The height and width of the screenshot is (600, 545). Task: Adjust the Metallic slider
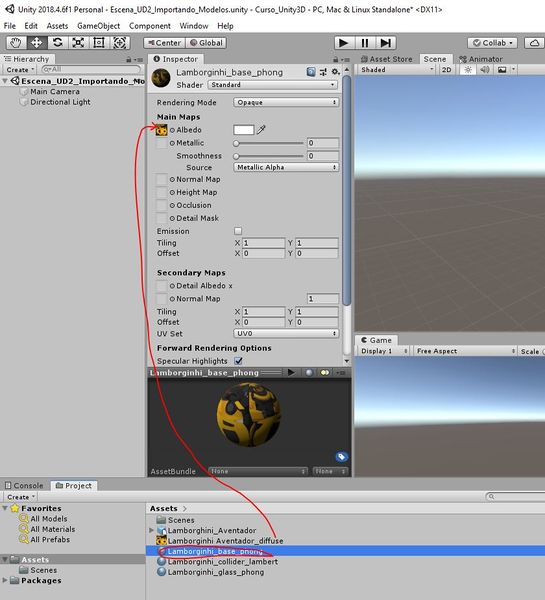click(x=269, y=143)
